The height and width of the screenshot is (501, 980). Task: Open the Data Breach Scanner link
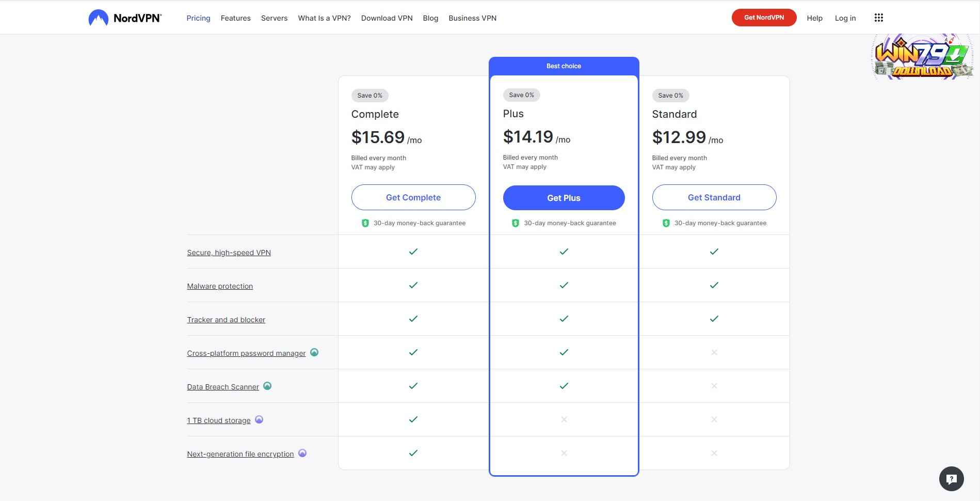[223, 387]
